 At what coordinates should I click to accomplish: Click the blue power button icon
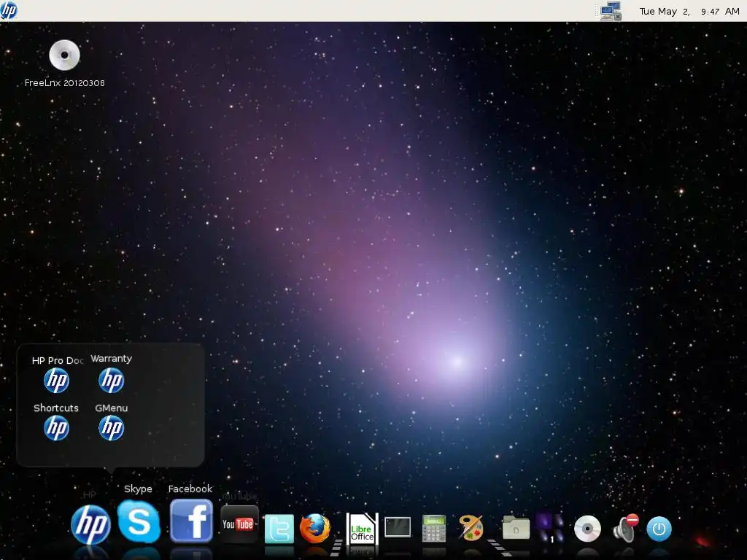coord(659,529)
